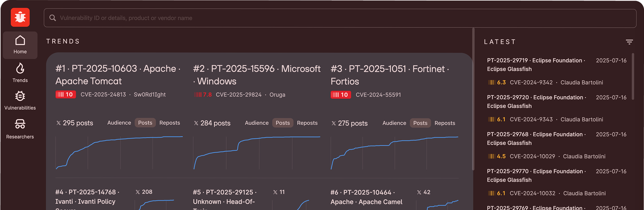
Task: Click the search magnifier icon
Action: coord(53,18)
